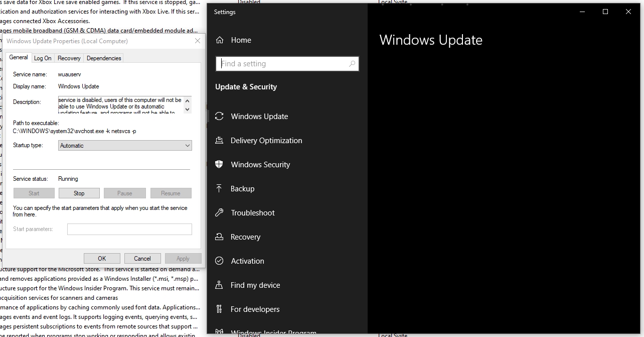The height and width of the screenshot is (337, 644).
Task: Click the Find my device icon
Action: pos(219,285)
